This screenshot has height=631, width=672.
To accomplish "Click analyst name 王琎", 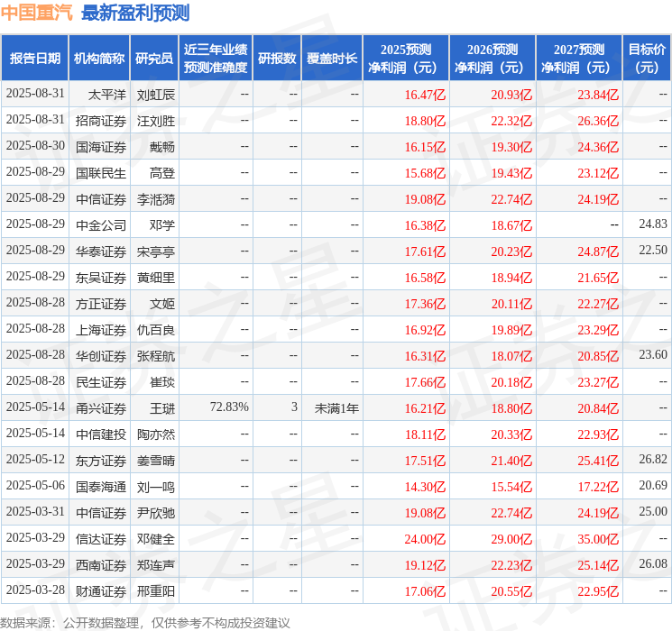I will click(162, 408).
